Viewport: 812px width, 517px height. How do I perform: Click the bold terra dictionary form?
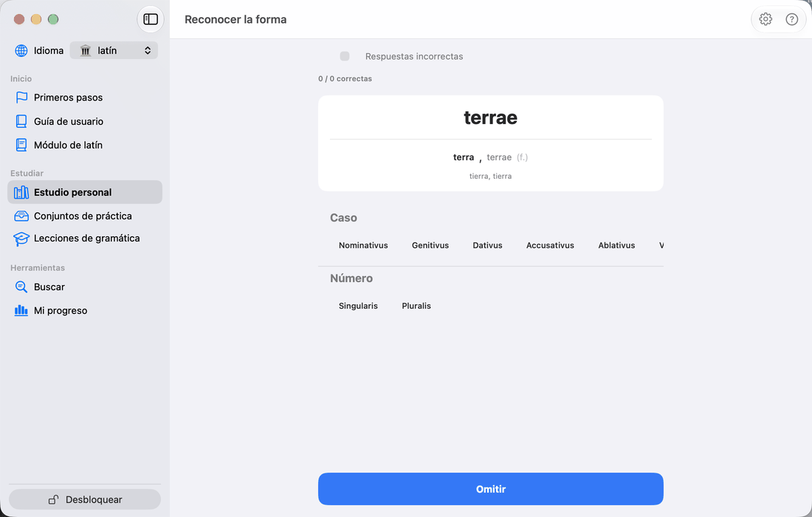click(464, 157)
